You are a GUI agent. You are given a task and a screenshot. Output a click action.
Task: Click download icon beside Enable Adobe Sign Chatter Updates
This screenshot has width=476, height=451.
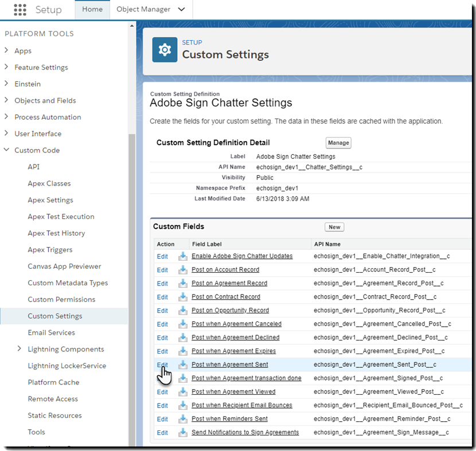tap(183, 256)
